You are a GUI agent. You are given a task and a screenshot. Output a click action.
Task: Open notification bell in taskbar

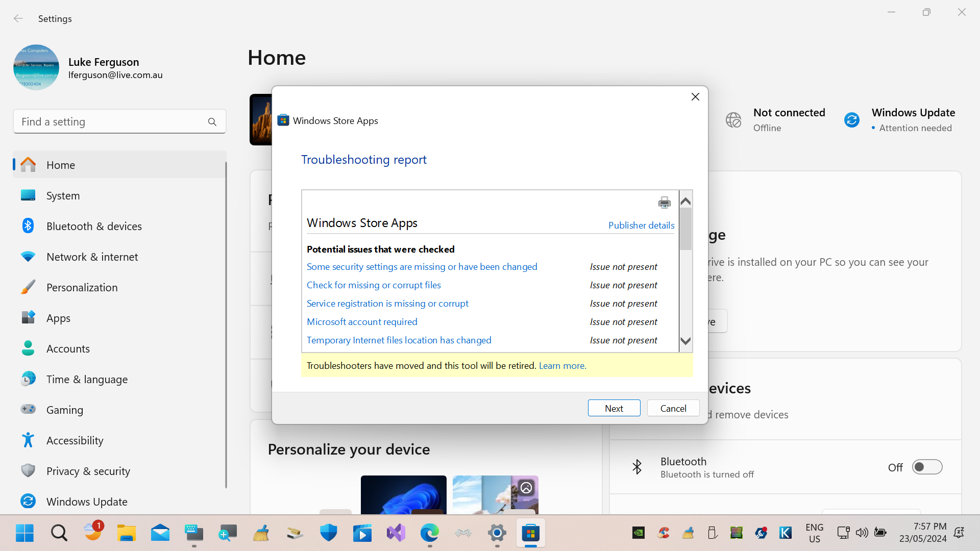pyautogui.click(x=959, y=533)
